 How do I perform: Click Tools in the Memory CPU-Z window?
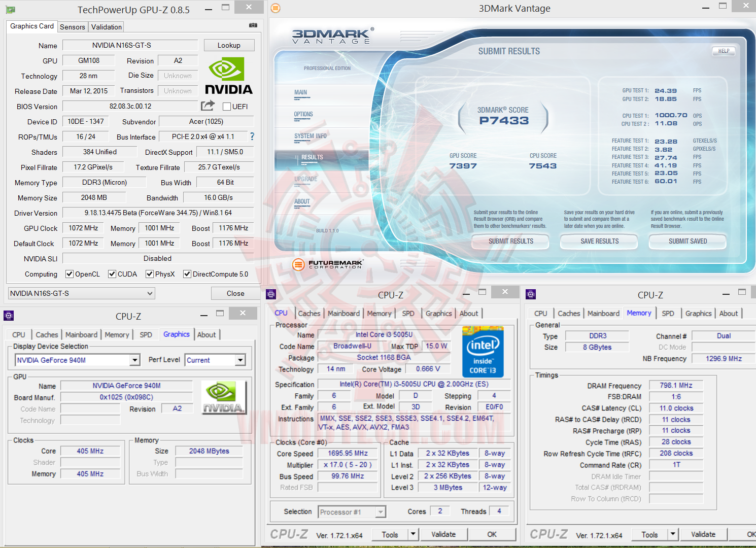coord(649,534)
